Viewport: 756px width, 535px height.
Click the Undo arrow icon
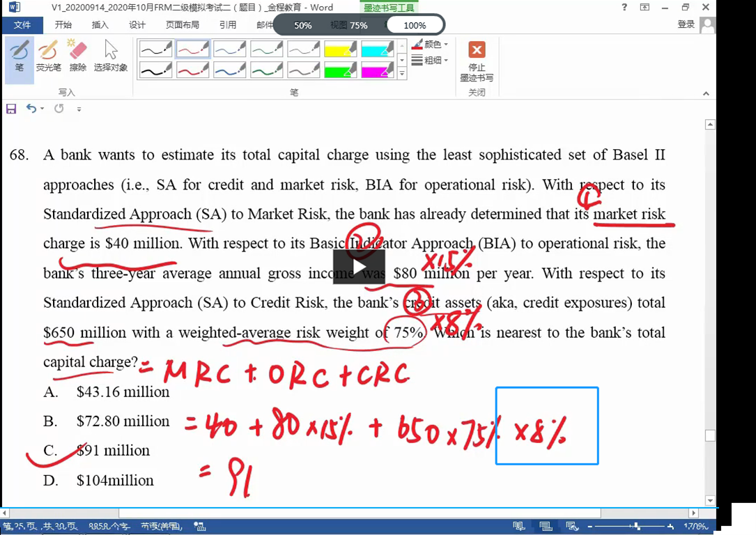pos(31,109)
